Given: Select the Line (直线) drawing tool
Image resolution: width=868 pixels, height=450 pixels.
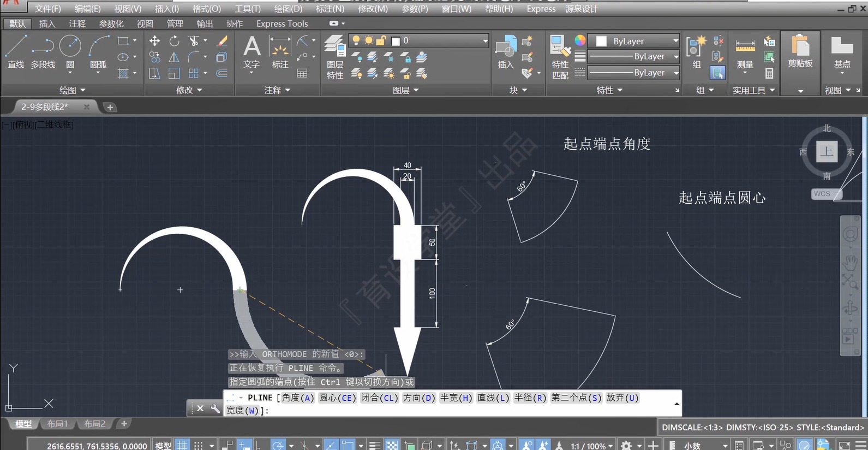Looking at the screenshot, I should click(16, 52).
